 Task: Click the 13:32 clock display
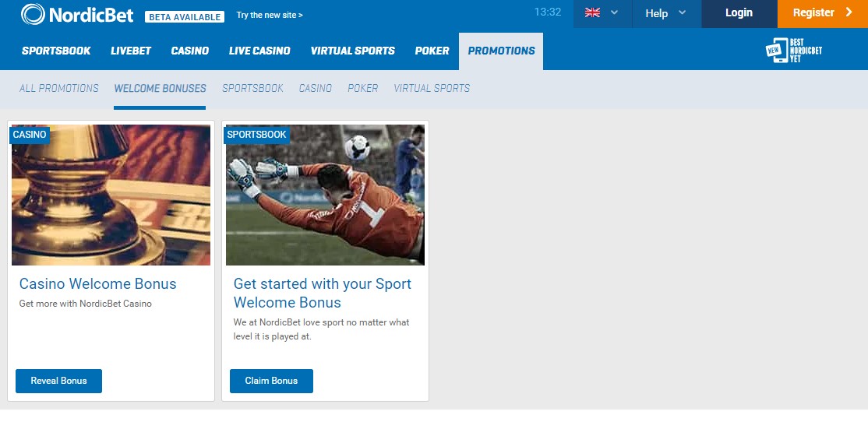tap(548, 12)
